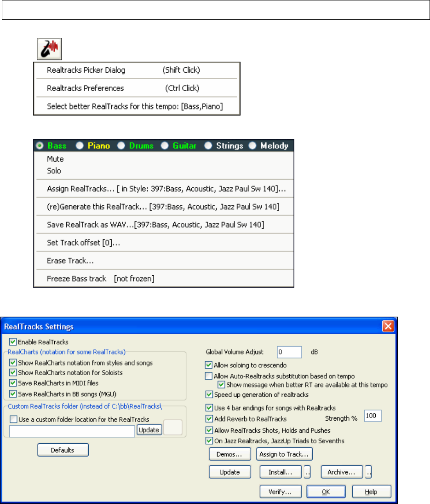Open Demos... button
The image size is (430, 504).
[x=230, y=454]
